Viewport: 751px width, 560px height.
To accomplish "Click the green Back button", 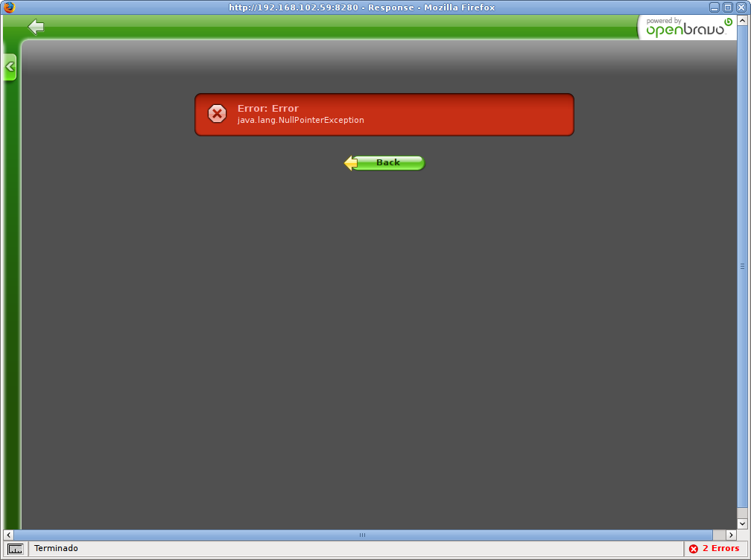I will click(384, 163).
